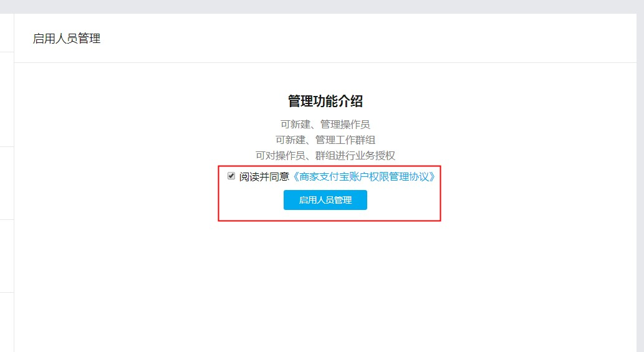This screenshot has height=352, width=644.
Task: Click the 可对操作员、群组进行业务授权 description line
Action: point(325,156)
